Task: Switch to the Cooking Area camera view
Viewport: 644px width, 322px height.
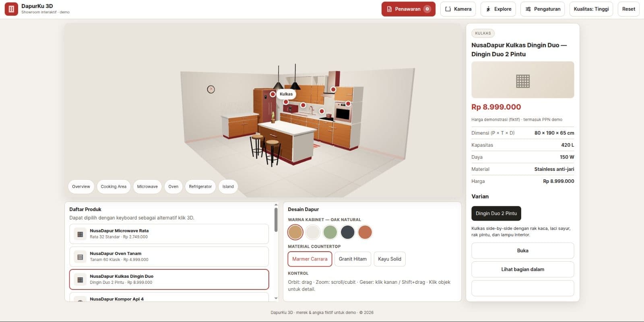Action: click(x=114, y=187)
